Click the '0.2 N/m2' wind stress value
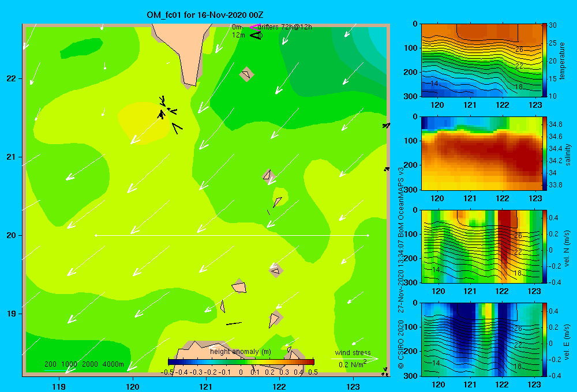The width and height of the screenshot is (577, 392). [353, 364]
